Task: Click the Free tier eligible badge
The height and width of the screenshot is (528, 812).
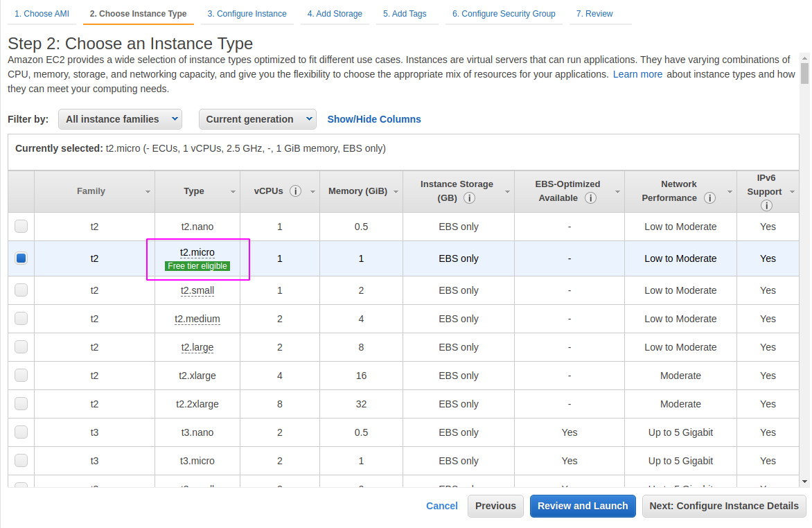Action: tap(197, 266)
